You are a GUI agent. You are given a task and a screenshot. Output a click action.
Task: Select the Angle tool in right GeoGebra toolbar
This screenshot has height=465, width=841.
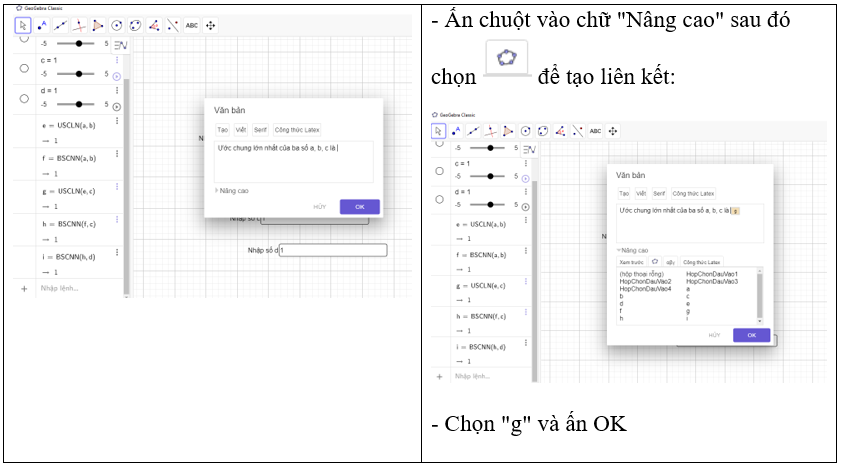point(559,130)
